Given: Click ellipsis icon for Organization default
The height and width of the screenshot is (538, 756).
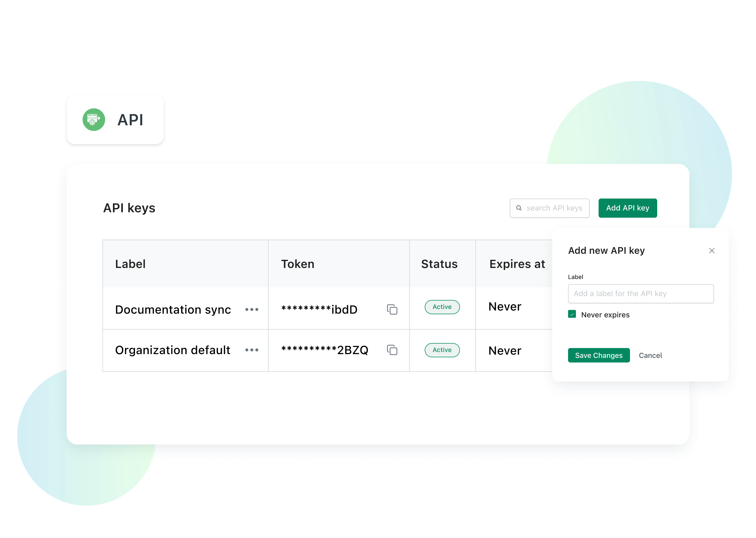Looking at the screenshot, I should pos(252,350).
